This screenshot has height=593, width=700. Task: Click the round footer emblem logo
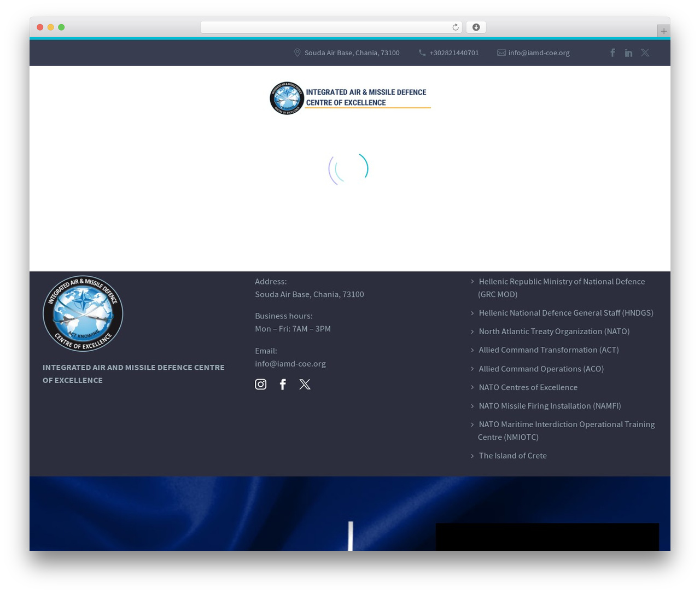[x=83, y=313]
